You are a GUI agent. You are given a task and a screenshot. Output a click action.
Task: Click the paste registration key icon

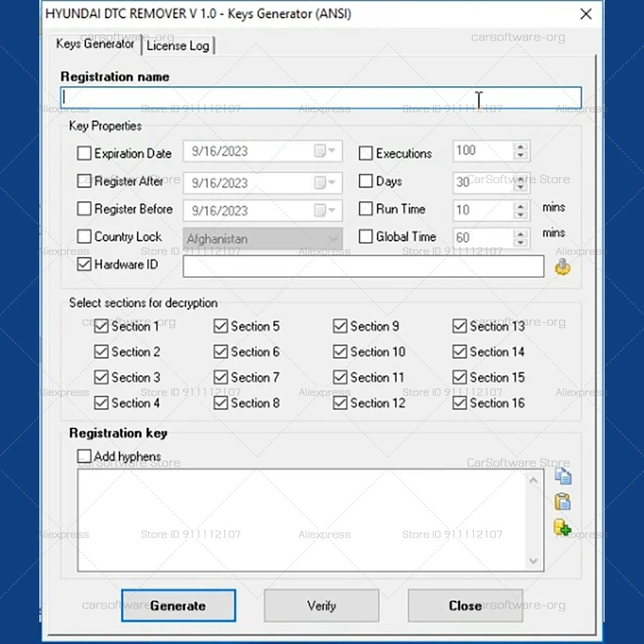click(x=563, y=502)
